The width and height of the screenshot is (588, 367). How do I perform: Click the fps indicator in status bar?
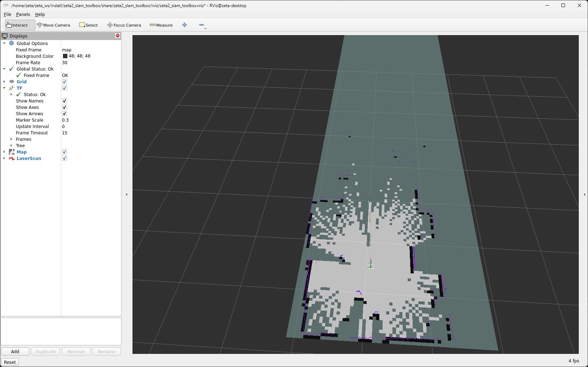click(574, 361)
